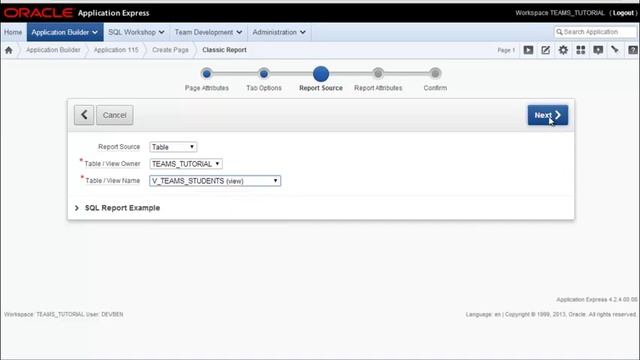Open the Team Development menu
This screenshot has width=640, height=360.
[208, 32]
